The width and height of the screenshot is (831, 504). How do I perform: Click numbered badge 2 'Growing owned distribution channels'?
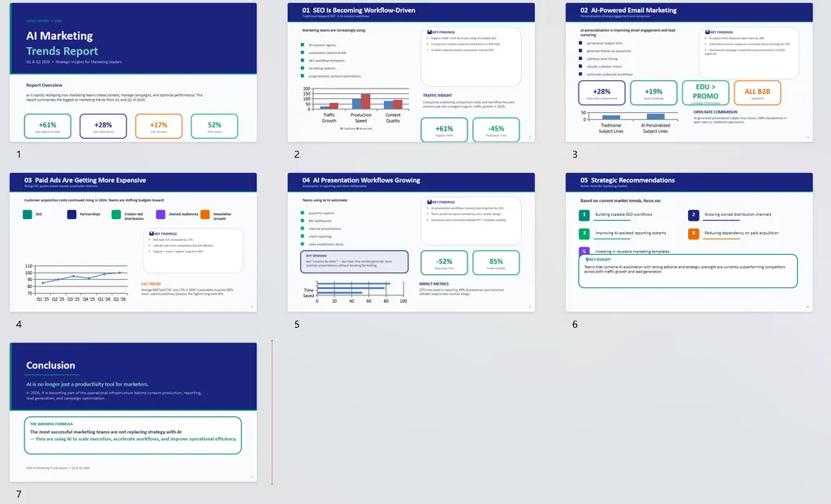[693, 214]
